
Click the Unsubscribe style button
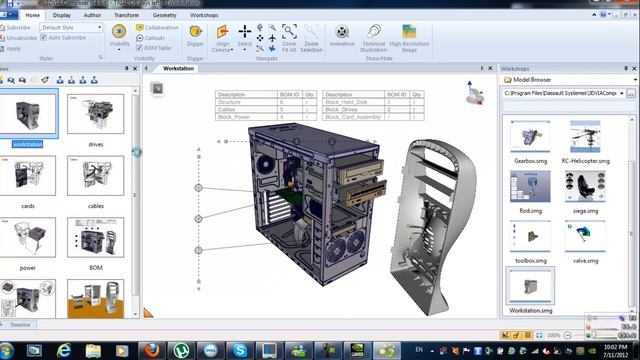coord(18,38)
